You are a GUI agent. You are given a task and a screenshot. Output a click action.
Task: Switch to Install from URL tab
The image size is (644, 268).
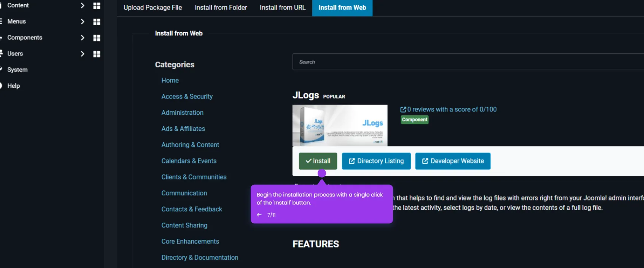click(283, 8)
